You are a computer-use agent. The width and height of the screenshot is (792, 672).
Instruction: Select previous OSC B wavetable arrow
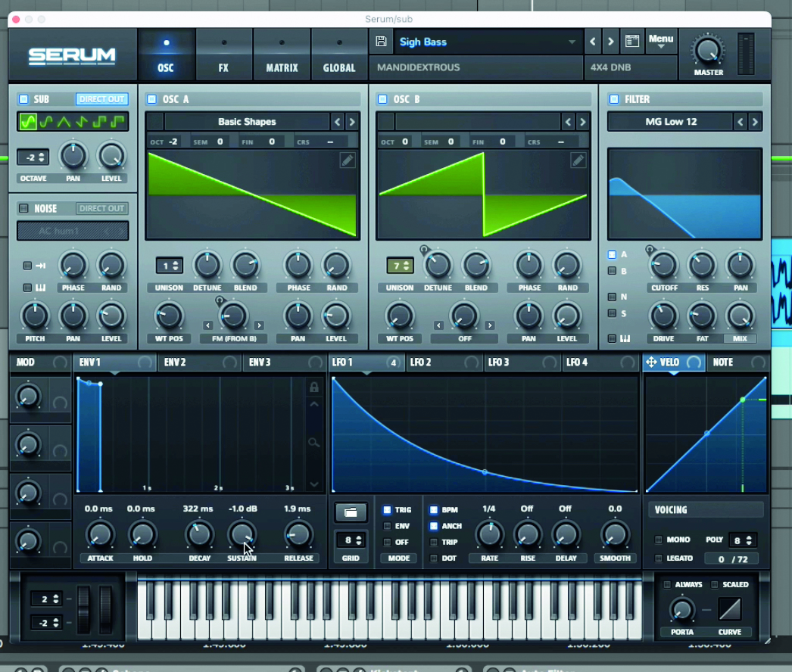[x=568, y=122]
